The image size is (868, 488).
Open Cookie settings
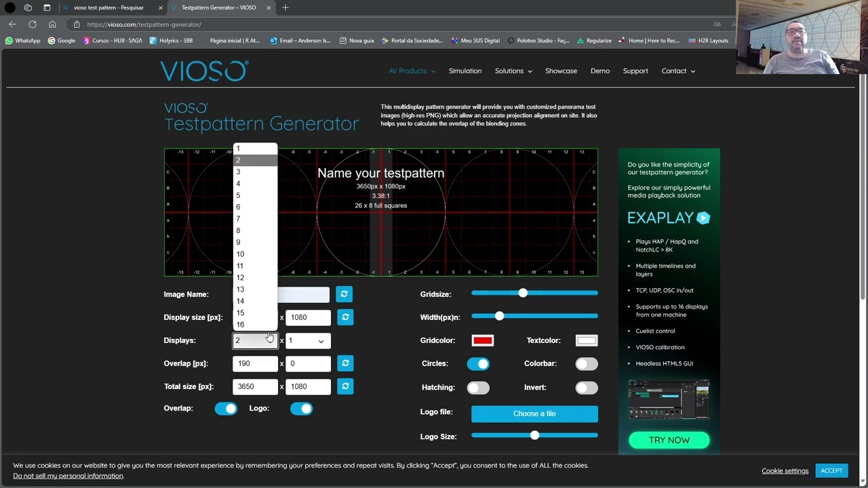(x=785, y=471)
